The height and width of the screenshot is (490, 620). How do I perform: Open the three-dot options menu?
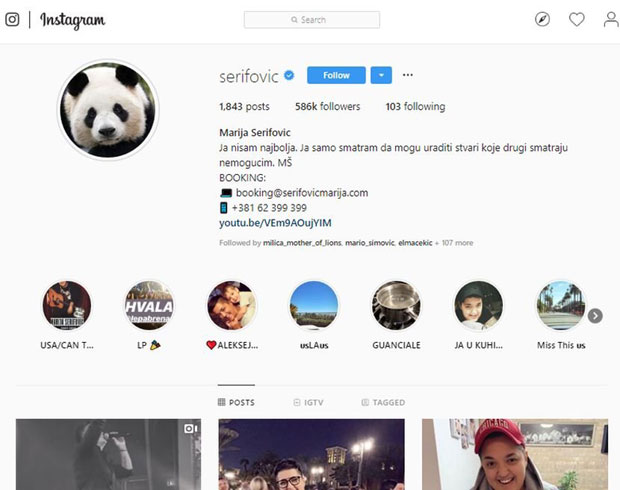408,75
